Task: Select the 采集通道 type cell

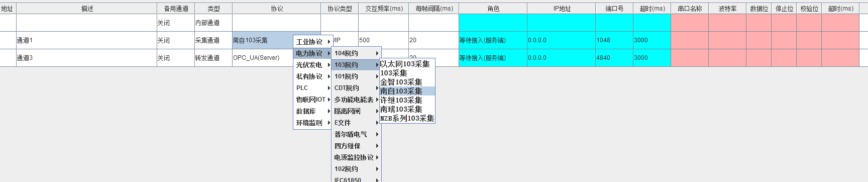Action: point(213,40)
